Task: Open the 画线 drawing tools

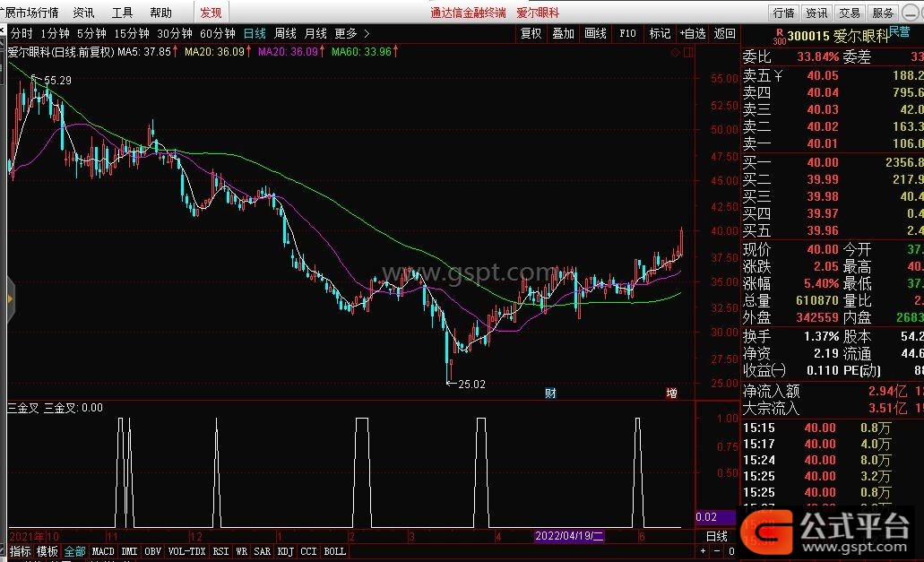Action: [595, 33]
